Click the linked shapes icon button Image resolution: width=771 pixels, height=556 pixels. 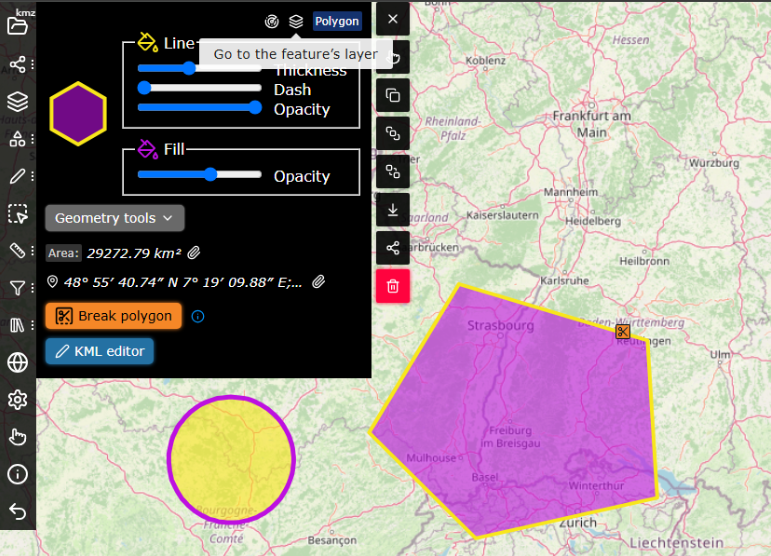[x=392, y=133]
